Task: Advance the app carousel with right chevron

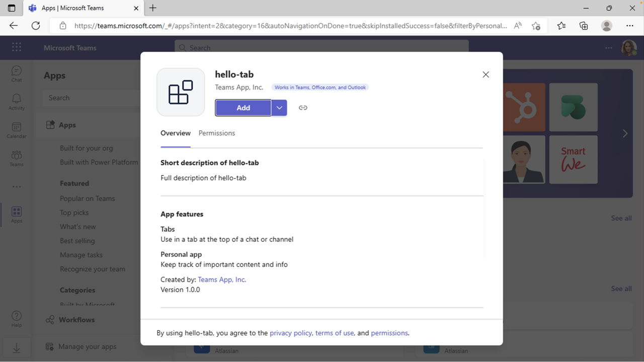Action: tap(625, 133)
